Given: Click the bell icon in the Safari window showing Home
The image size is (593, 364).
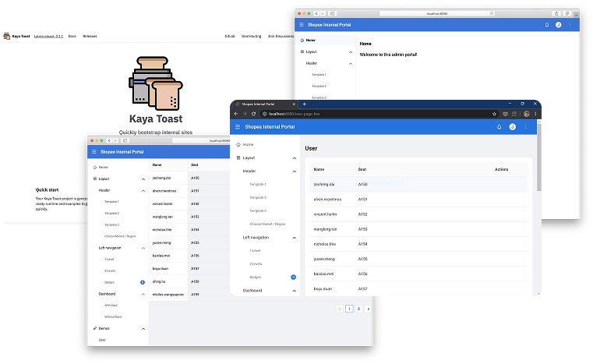Looking at the screenshot, I should [547, 25].
